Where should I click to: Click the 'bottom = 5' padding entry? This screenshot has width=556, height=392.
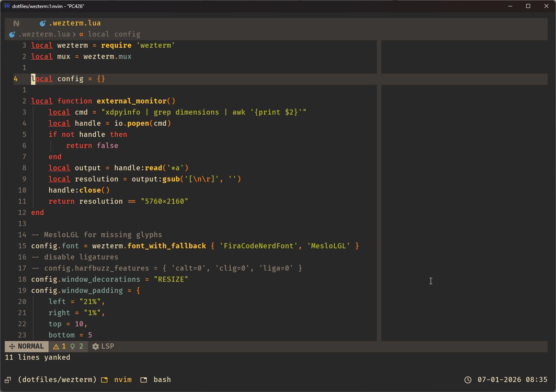[x=70, y=335]
